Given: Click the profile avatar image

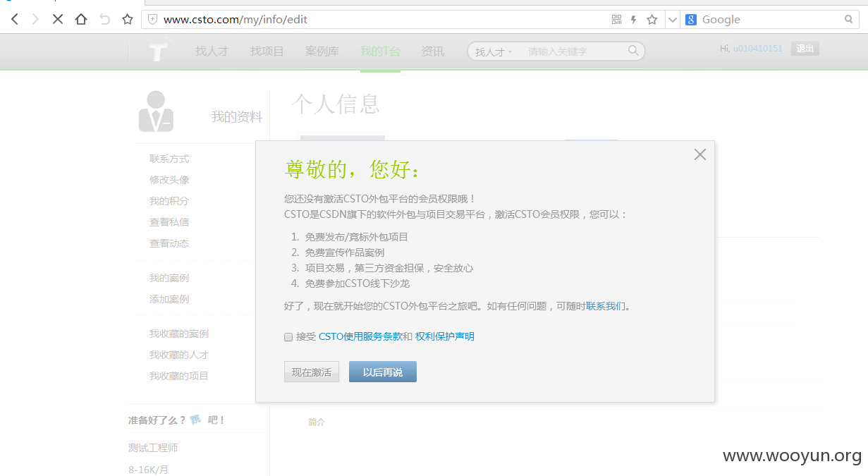Looking at the screenshot, I should click(156, 112).
